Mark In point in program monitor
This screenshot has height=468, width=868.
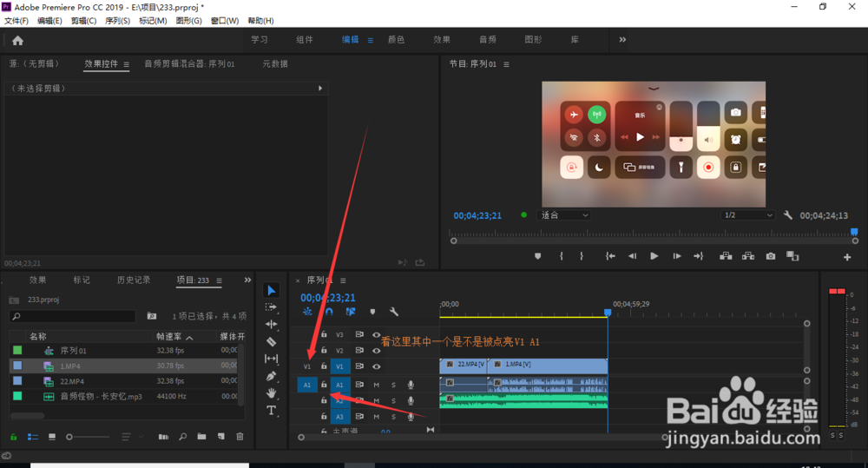tap(562, 256)
